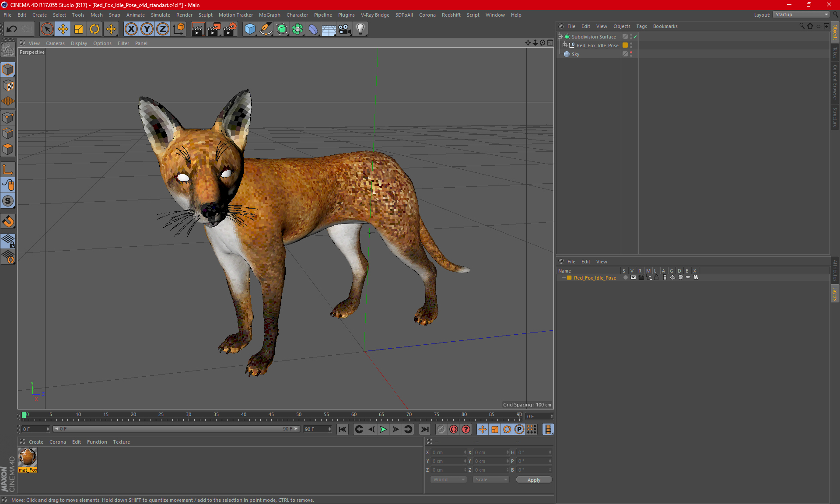This screenshot has height=504, width=840.
Task: Select the Live Selection tool
Action: (x=47, y=29)
